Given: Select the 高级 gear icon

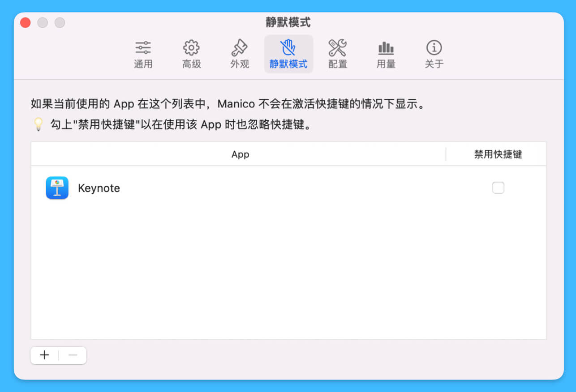Looking at the screenshot, I should (x=191, y=48).
